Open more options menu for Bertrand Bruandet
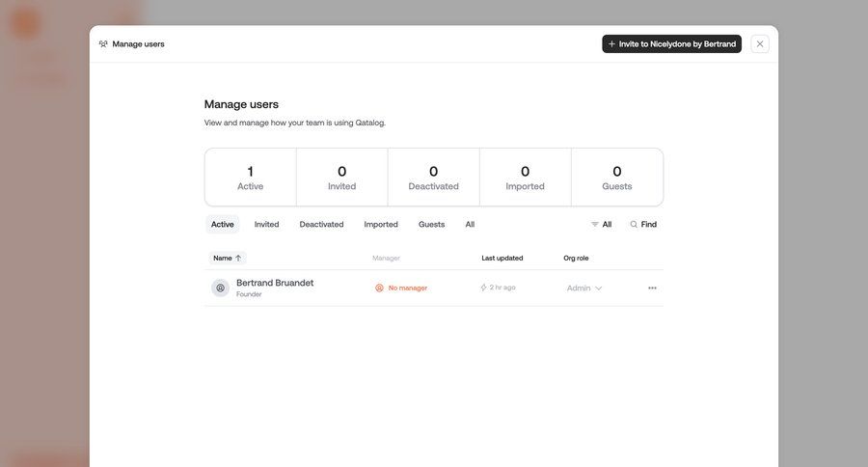Viewport: 868px width, 467px height. point(652,288)
